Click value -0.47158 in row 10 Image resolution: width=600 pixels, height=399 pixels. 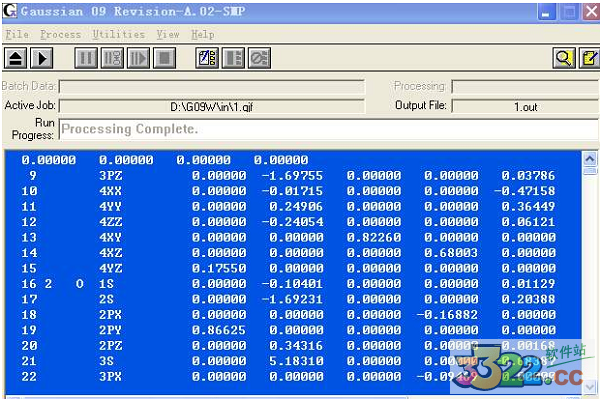(524, 191)
